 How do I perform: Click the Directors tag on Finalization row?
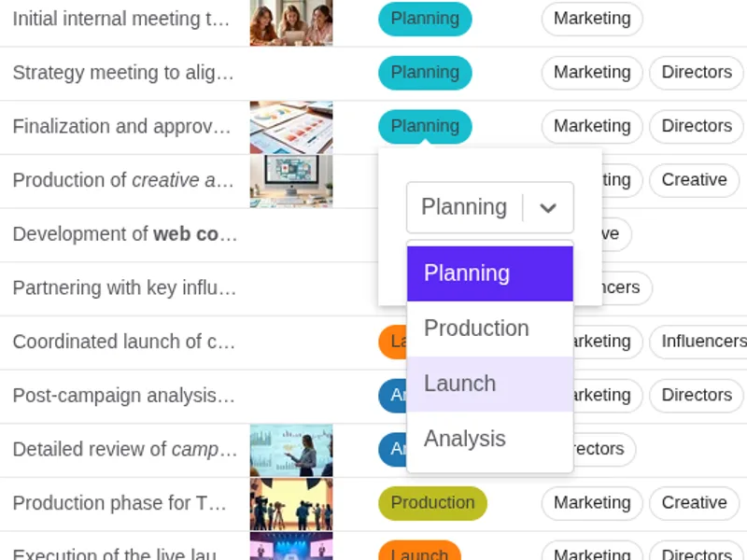tap(696, 126)
